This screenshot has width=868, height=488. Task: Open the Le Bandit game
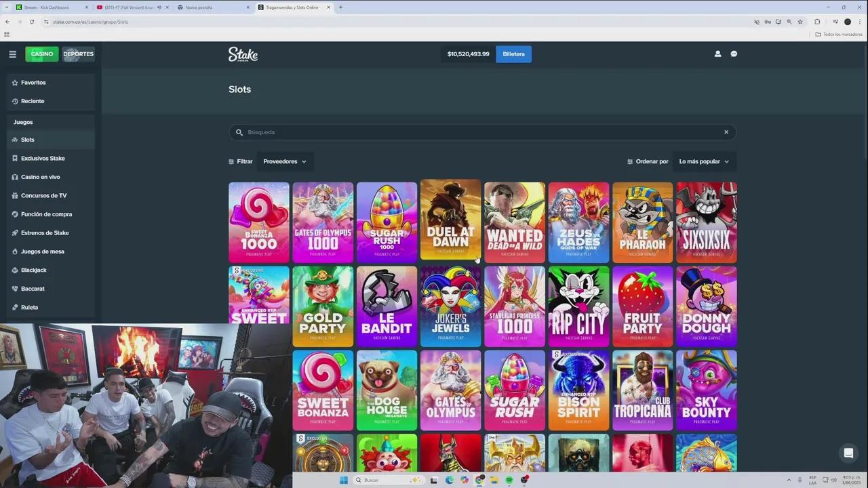(387, 306)
